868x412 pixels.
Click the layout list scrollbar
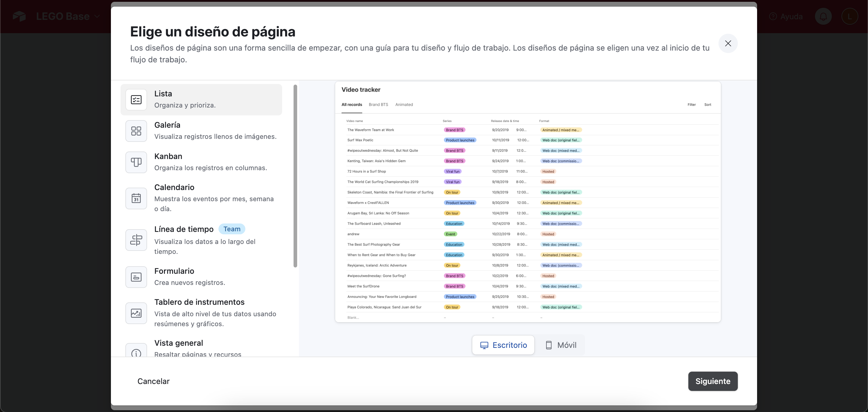coord(295,176)
